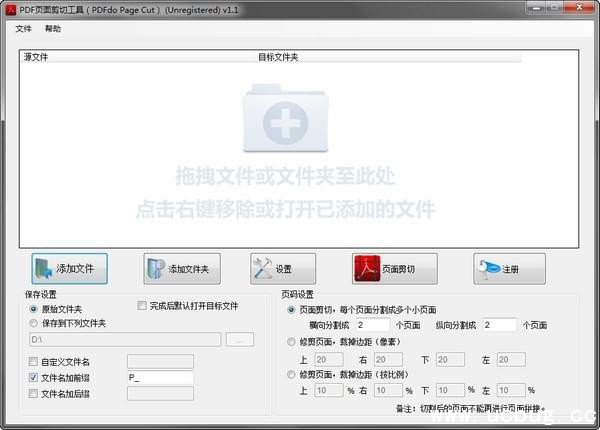Screen dimensions: 600x430
Task: Start 页面剪切 with the PDF icon
Action: [395, 268]
